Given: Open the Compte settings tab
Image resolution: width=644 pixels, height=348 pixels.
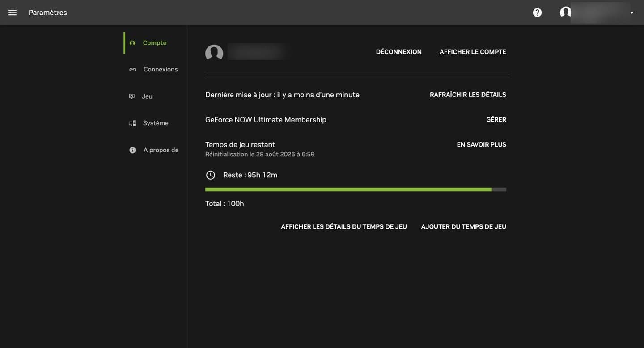Looking at the screenshot, I should tap(155, 43).
